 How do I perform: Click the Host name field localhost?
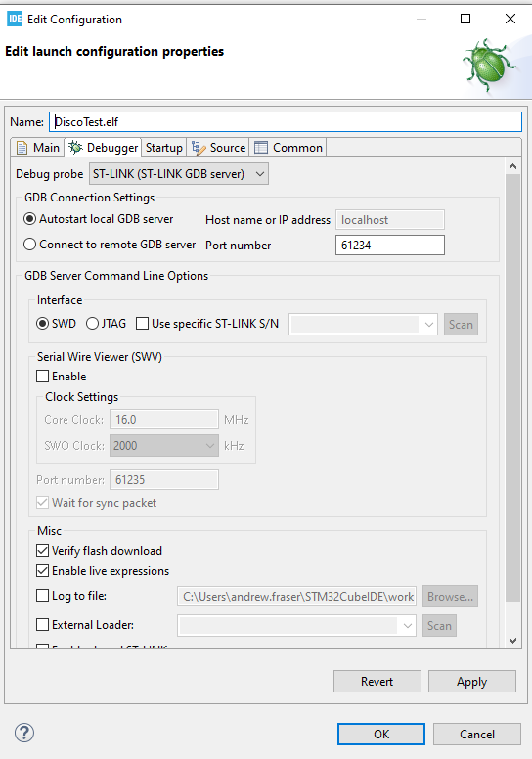[389, 220]
